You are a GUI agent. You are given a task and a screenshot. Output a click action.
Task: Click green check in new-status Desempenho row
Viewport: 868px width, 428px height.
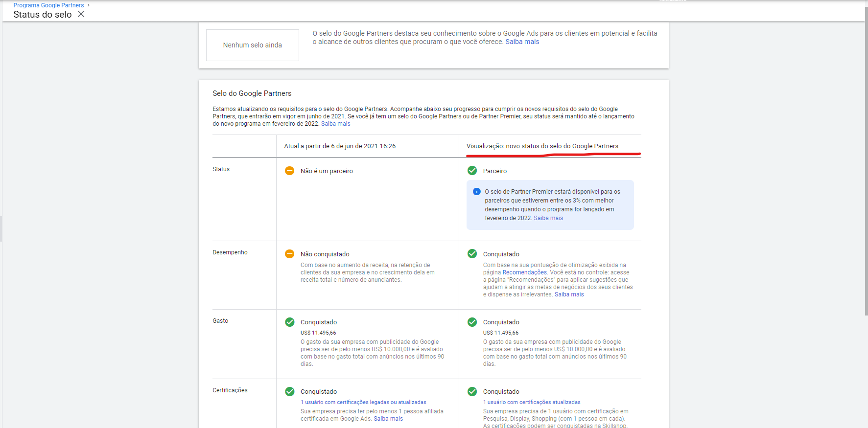pyautogui.click(x=472, y=254)
